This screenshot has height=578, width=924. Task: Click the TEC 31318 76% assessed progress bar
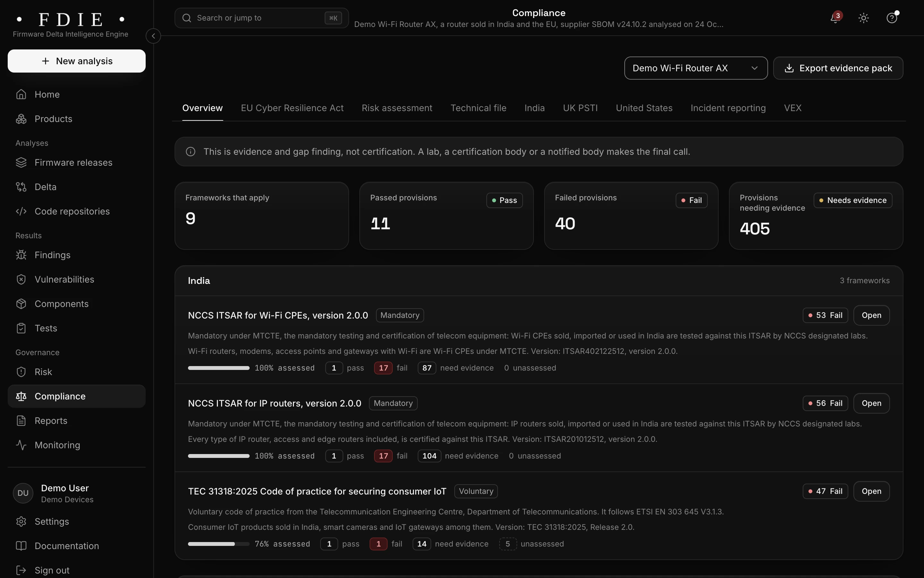coord(218,544)
